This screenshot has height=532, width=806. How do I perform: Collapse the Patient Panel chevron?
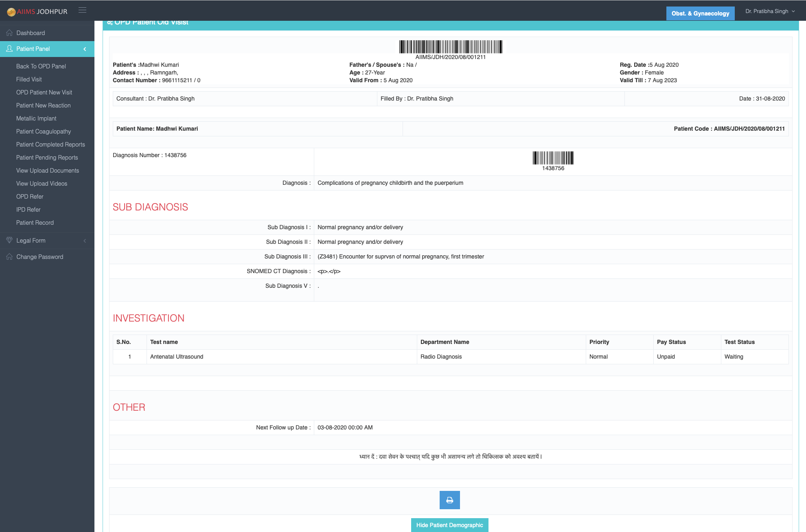coord(85,49)
